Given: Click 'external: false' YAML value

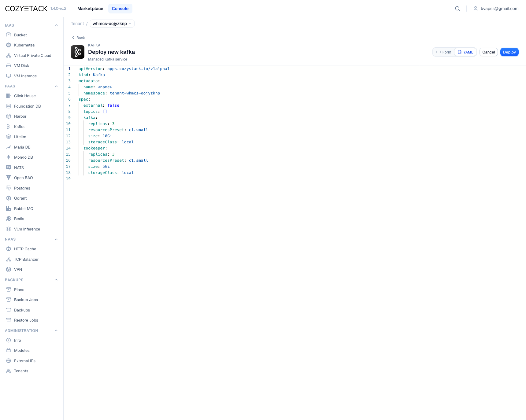Looking at the screenshot, I should tap(113, 105).
